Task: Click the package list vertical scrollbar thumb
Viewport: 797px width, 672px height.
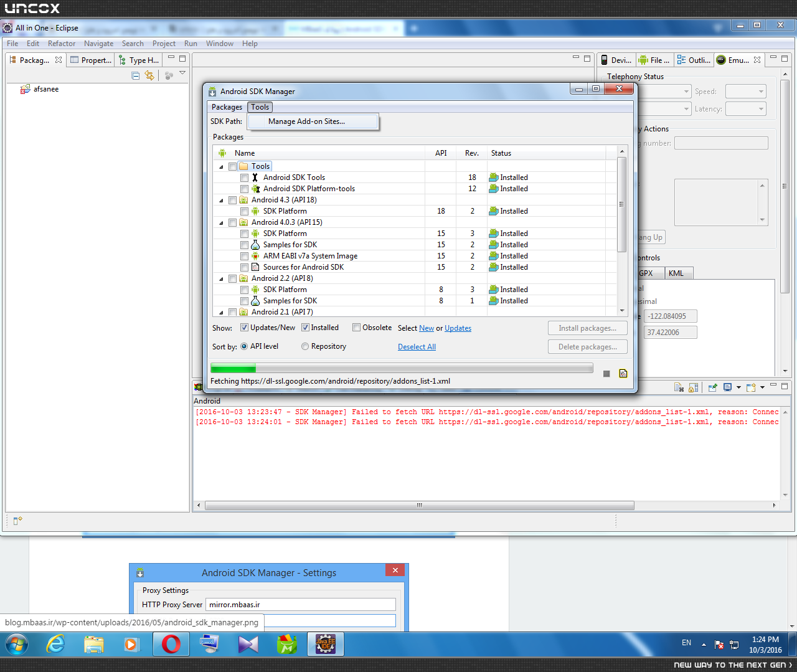Action: point(621,204)
